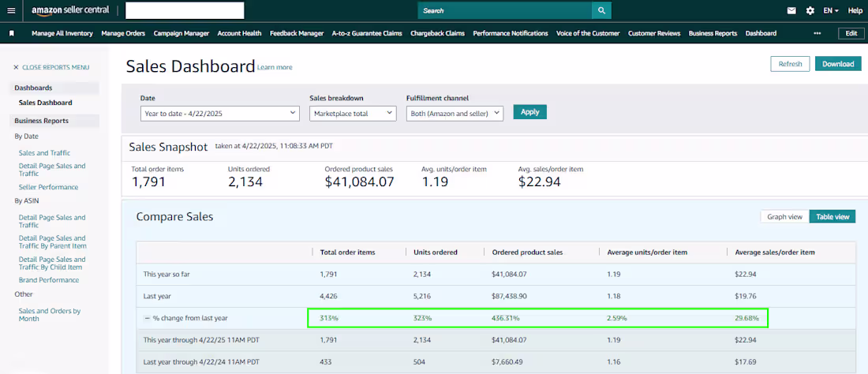Collapse the % change from last year row

tap(147, 318)
